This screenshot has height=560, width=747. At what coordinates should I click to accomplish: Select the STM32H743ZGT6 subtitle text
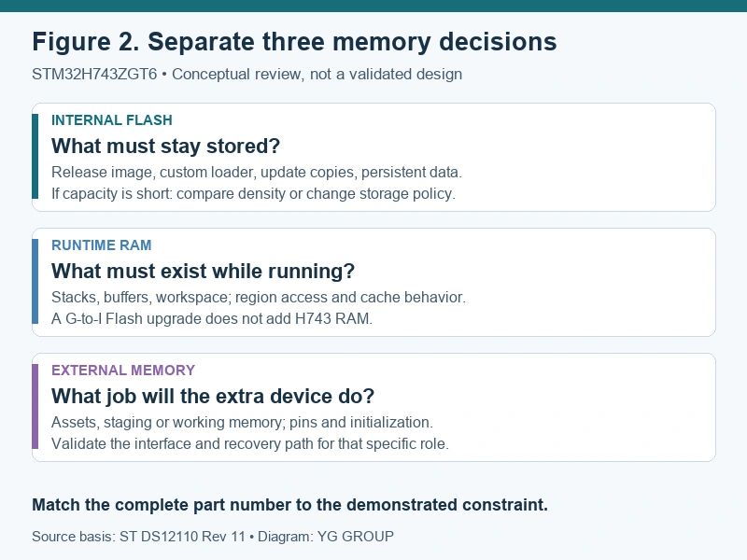point(247,75)
